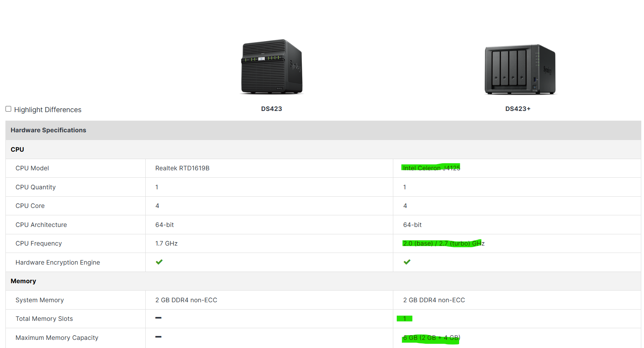Select the DS423+ Total Memory Slots value
This screenshot has height=348, width=644.
click(405, 319)
